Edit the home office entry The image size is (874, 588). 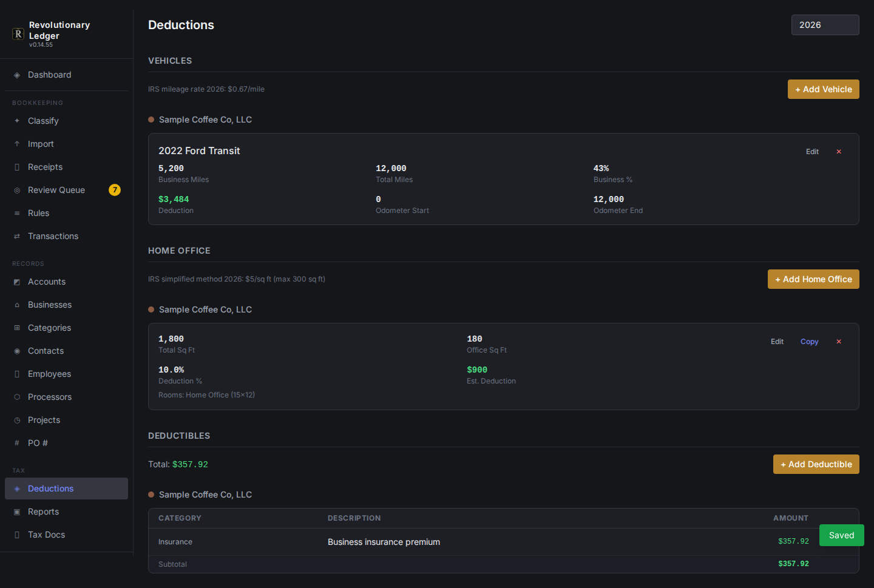tap(777, 342)
